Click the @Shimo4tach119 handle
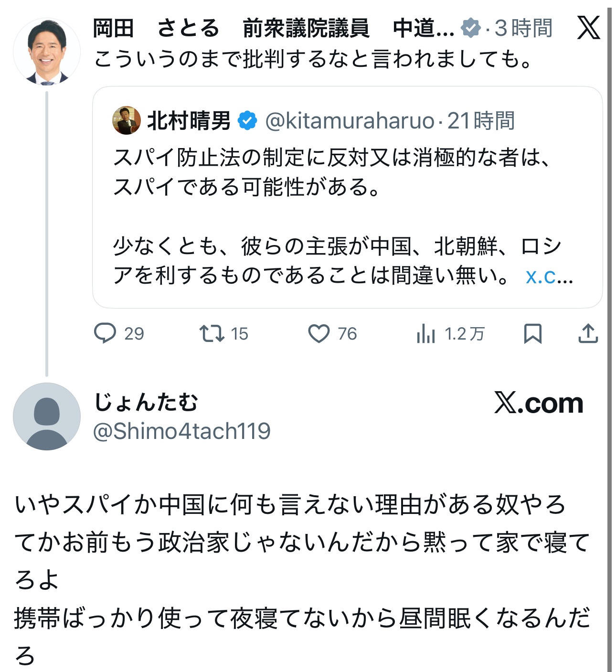Image resolution: width=616 pixels, height=672 pixels. coord(182,431)
